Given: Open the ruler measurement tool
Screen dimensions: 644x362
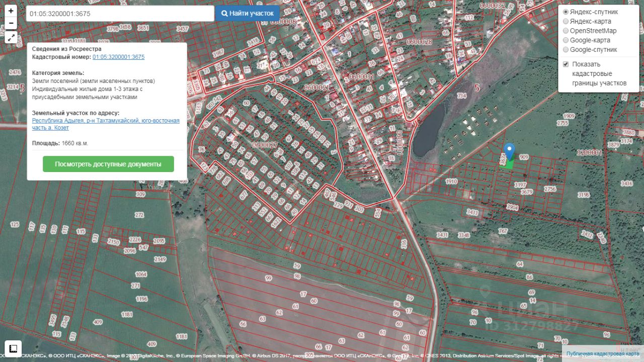Looking at the screenshot, I should point(13,348).
